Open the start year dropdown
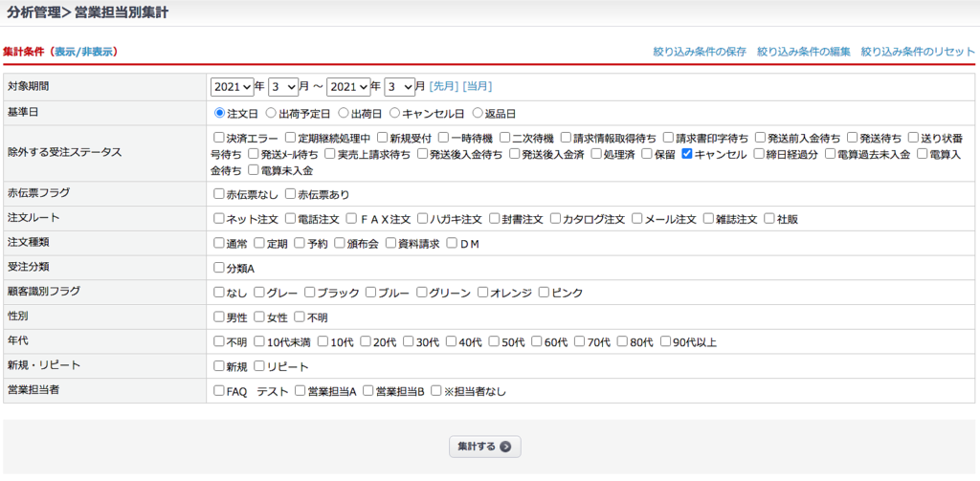This screenshot has width=980, height=481. (233, 87)
